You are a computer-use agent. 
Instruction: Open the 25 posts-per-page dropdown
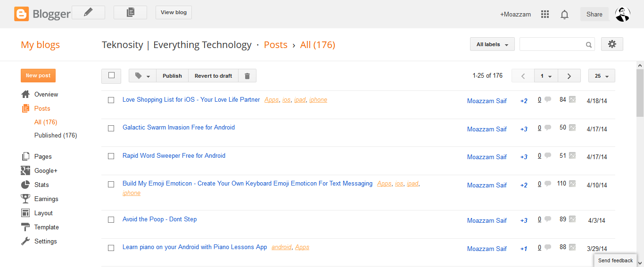(602, 76)
